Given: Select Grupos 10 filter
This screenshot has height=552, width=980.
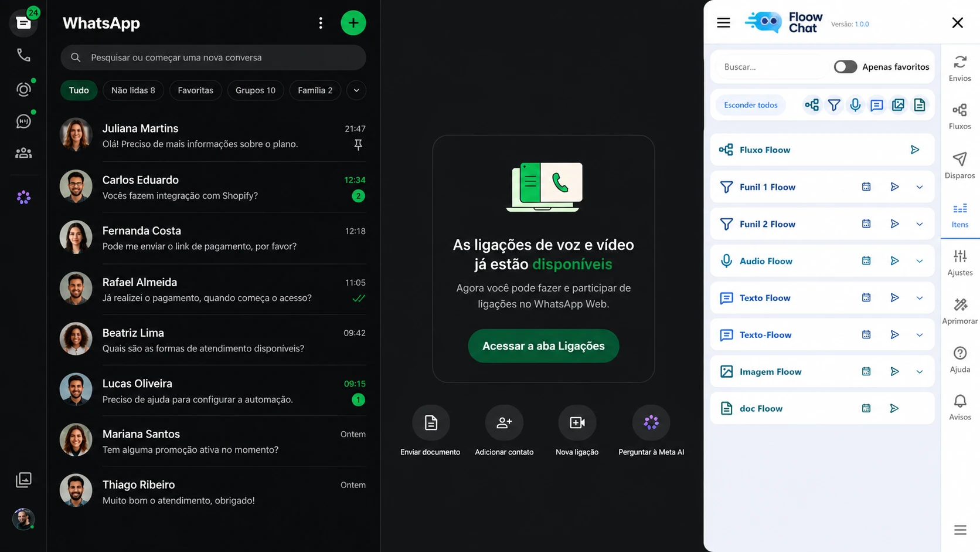Looking at the screenshot, I should pos(256,90).
